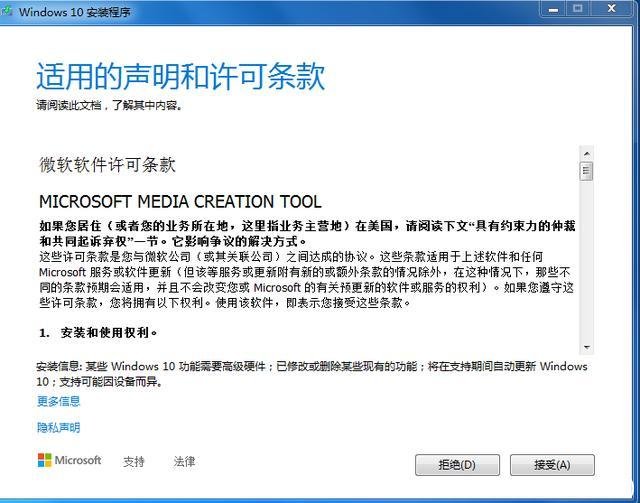Image resolution: width=640 pixels, height=503 pixels.
Task: Click the 1. 安装和使用权利 section heading
Action: pyautogui.click(x=98, y=332)
